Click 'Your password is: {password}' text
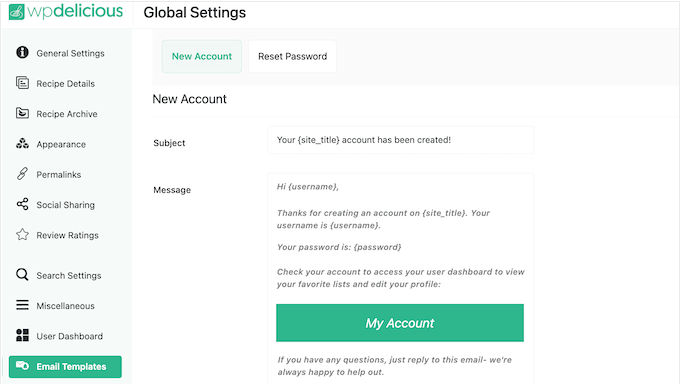The height and width of the screenshot is (384, 680). tap(339, 247)
